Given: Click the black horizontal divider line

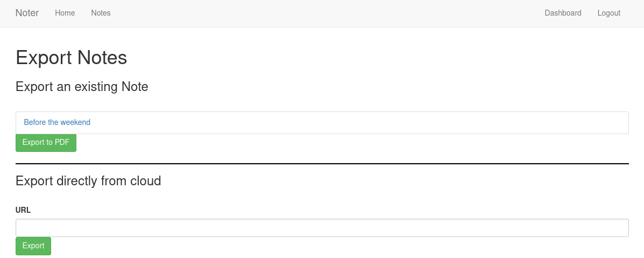Looking at the screenshot, I should coord(322,163).
